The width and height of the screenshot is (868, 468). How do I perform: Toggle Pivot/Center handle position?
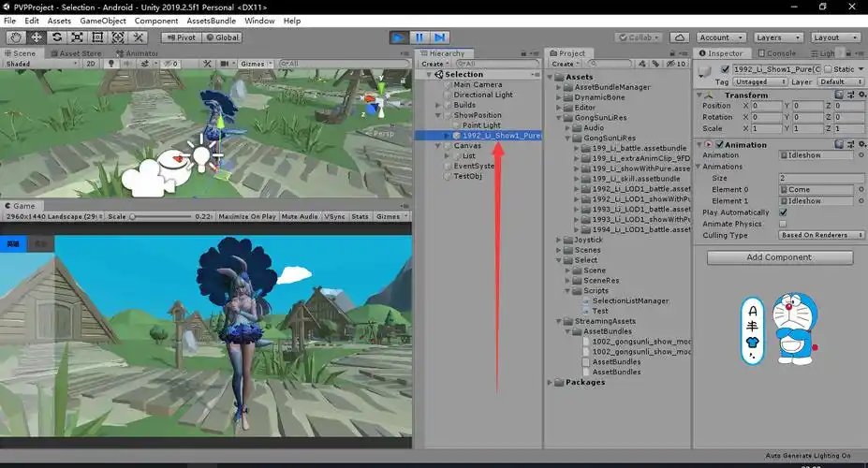click(x=181, y=37)
